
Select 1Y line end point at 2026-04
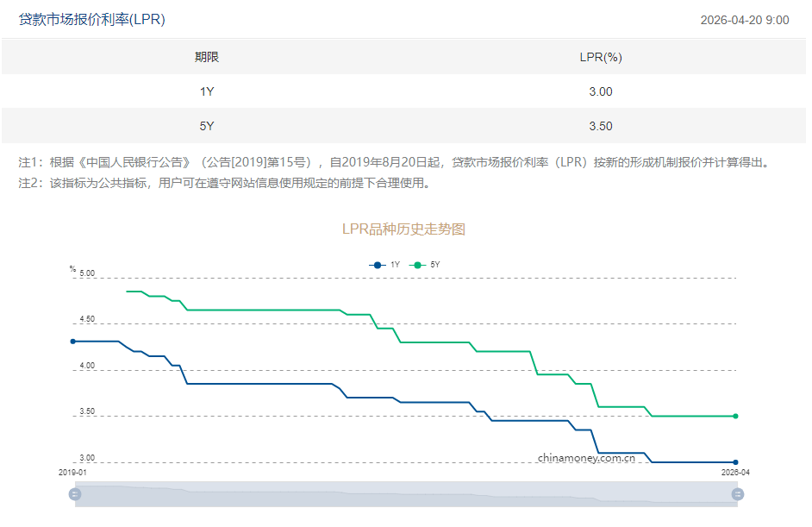click(x=735, y=462)
